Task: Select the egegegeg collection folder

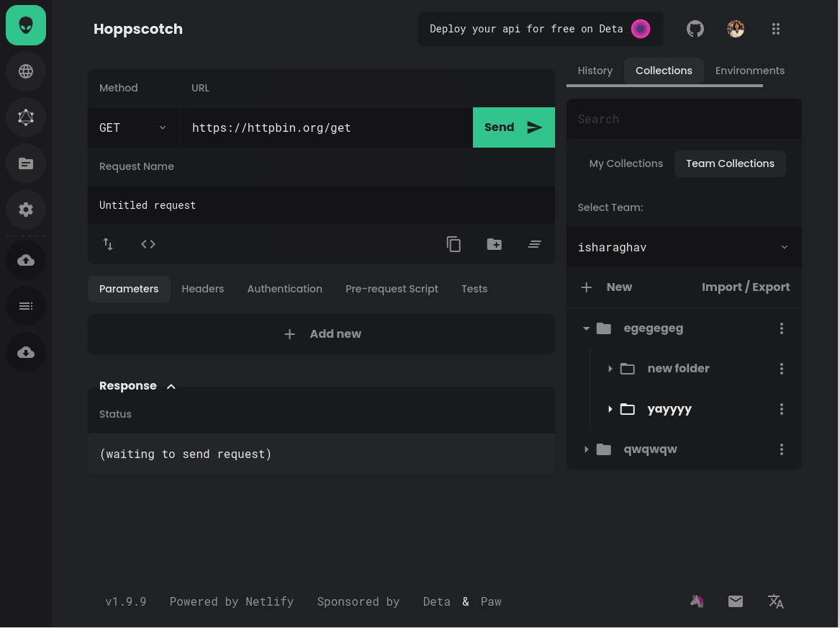Action: (x=653, y=328)
